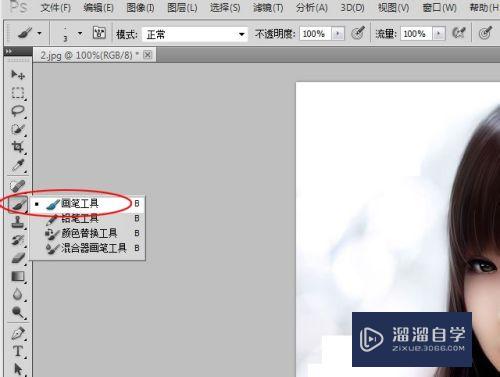Select the Blur tool
The width and height of the screenshot is (500, 377).
click(x=18, y=294)
